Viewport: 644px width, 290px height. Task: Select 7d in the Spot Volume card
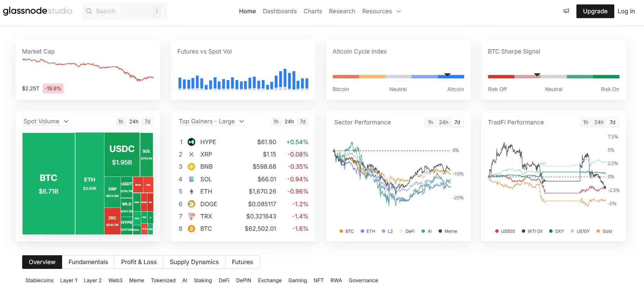pos(147,122)
